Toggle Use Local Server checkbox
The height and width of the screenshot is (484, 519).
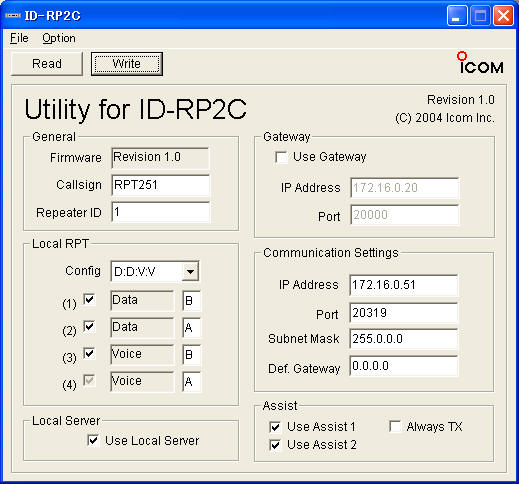(x=93, y=440)
